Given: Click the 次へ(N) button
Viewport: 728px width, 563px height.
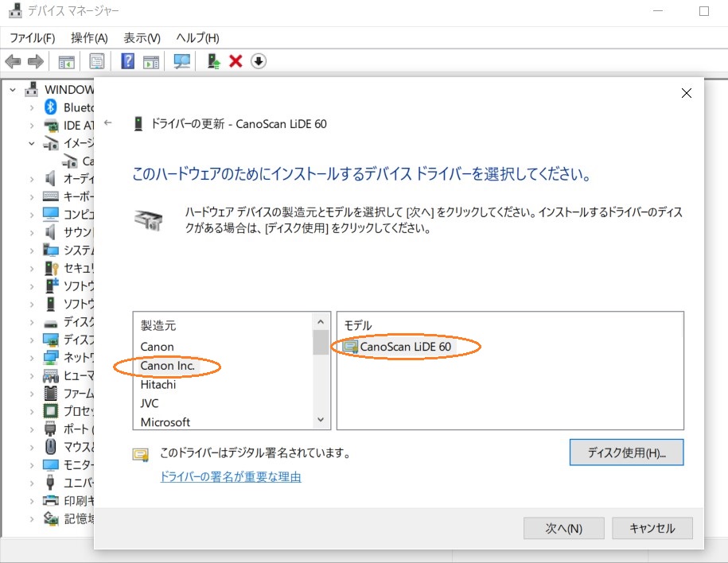Looking at the screenshot, I should 563,528.
